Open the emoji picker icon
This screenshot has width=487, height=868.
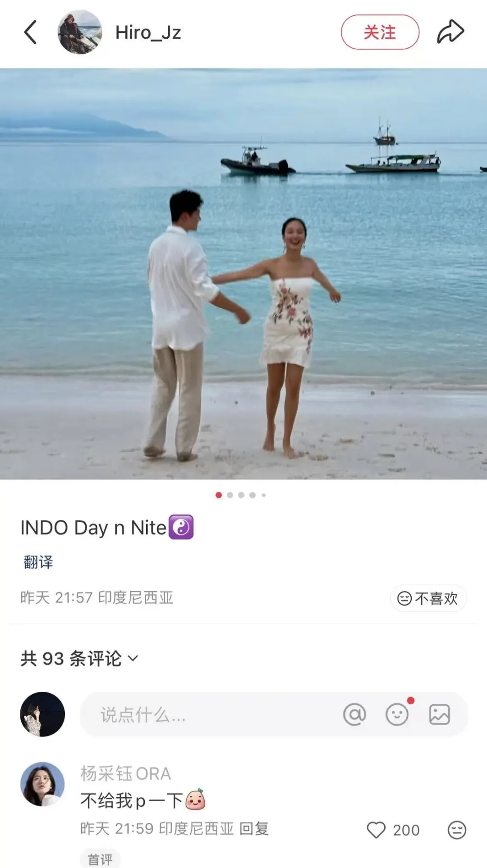point(397,714)
